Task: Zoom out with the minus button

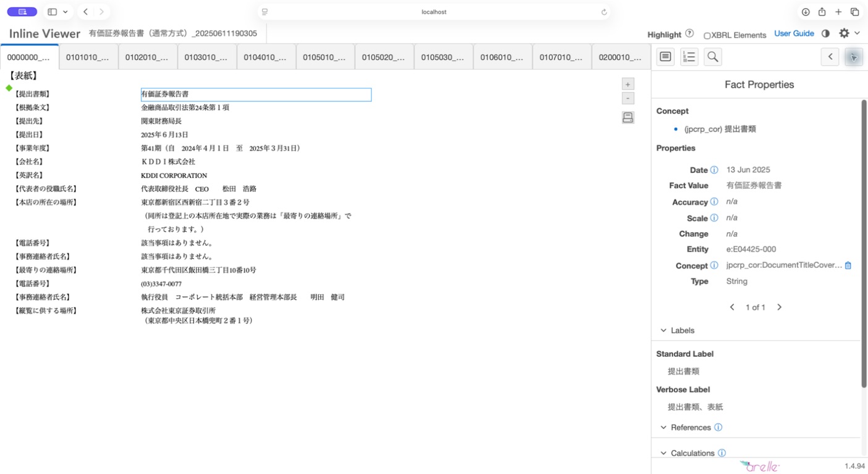Action: (628, 99)
